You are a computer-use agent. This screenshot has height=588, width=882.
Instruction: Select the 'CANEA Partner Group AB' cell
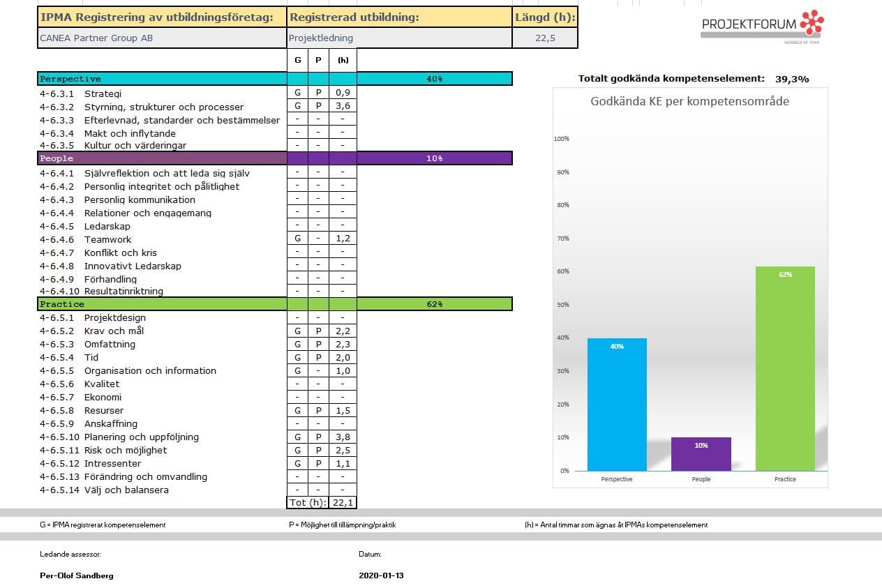[162, 38]
